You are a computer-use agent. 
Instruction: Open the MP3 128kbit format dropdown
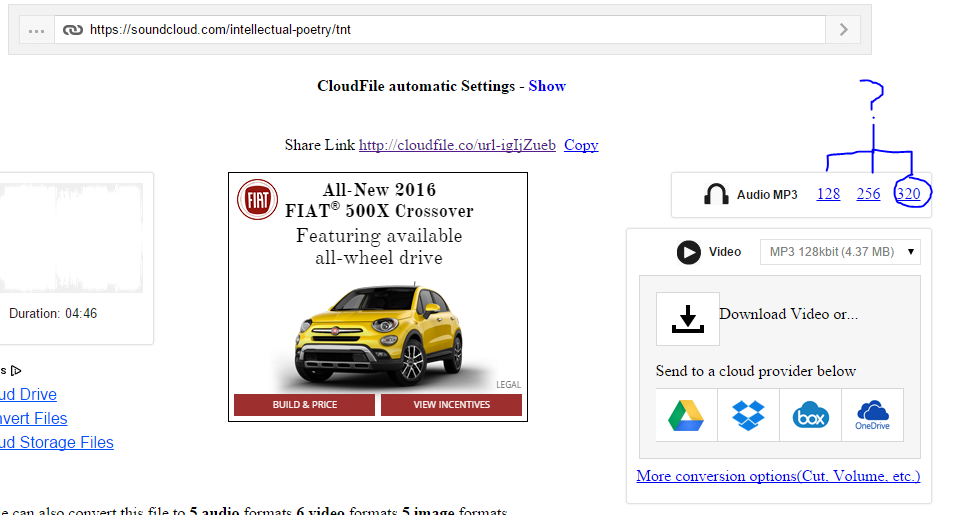(x=840, y=252)
